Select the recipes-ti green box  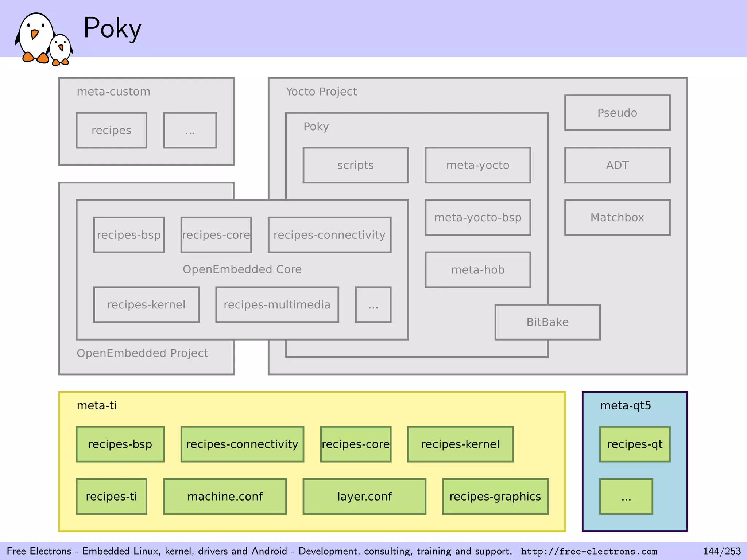[x=111, y=496]
